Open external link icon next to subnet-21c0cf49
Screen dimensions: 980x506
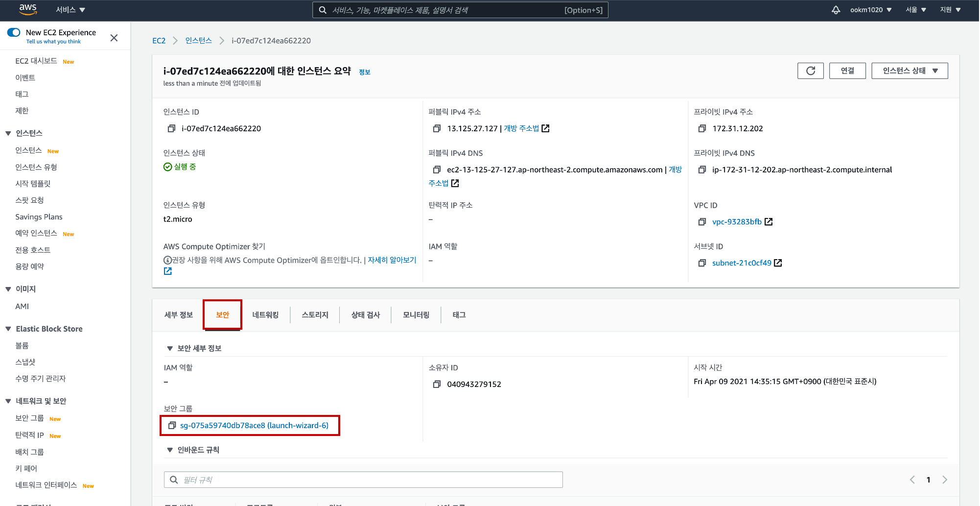[778, 263]
